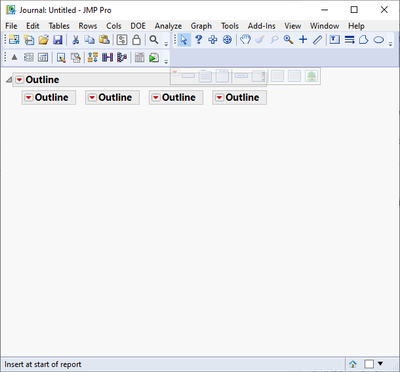Viewport: 400px width, 372px height.
Task: Click the table with magnifier icon
Action: (76, 57)
